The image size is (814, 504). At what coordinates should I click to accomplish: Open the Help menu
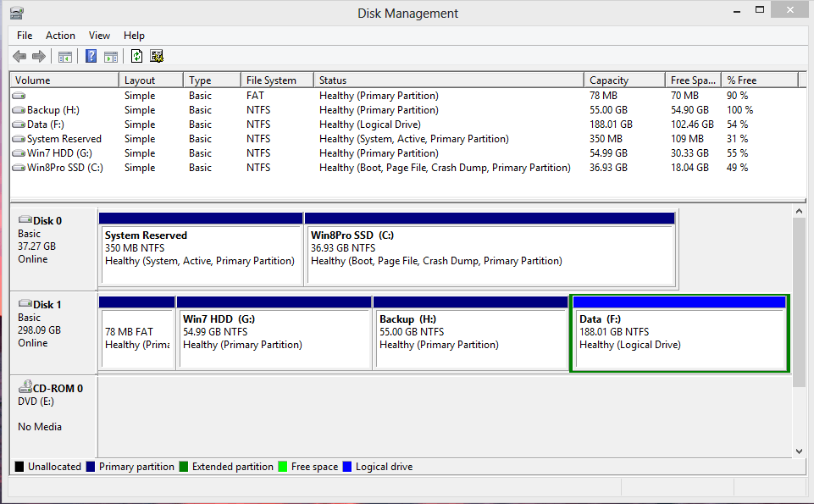point(134,36)
